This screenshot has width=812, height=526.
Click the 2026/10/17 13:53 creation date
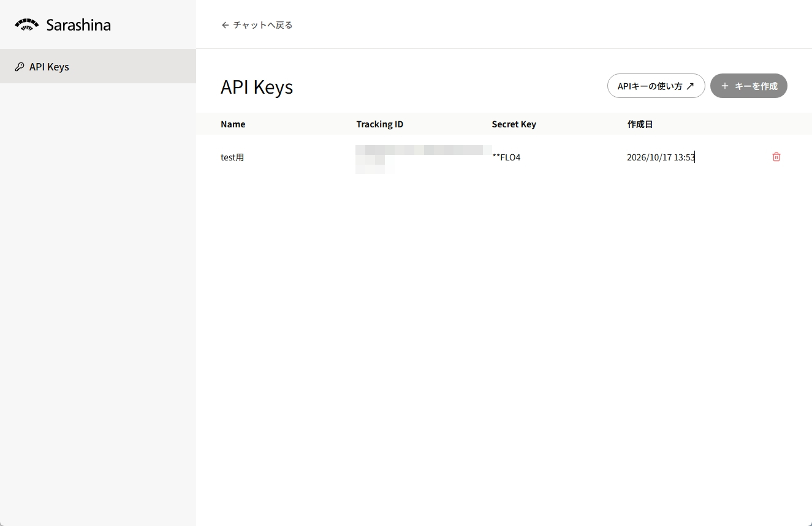[661, 157]
